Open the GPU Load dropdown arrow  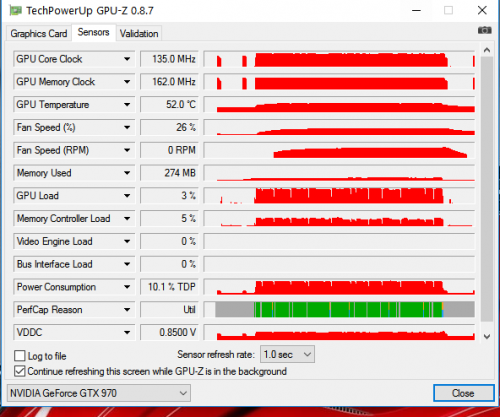[x=127, y=196]
